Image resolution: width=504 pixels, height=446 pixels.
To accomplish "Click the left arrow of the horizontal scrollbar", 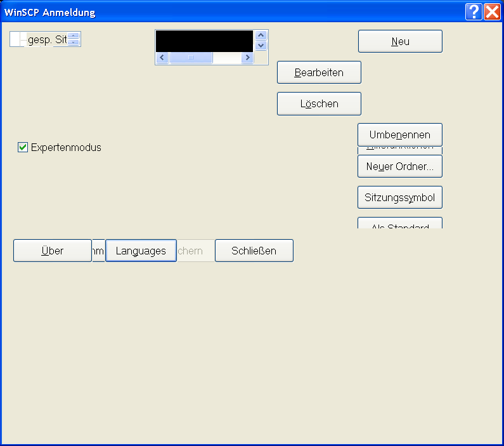I will (x=162, y=58).
